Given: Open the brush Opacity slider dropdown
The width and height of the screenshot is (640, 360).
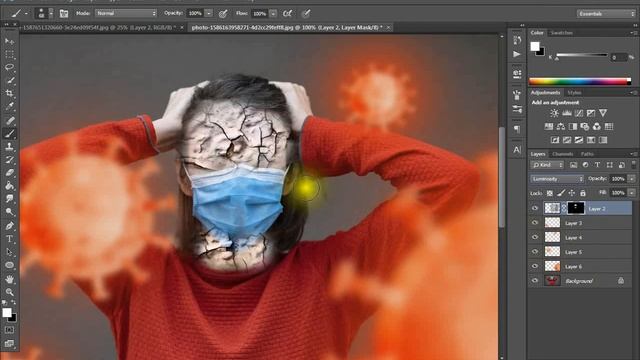Looking at the screenshot, I should click(x=209, y=13).
